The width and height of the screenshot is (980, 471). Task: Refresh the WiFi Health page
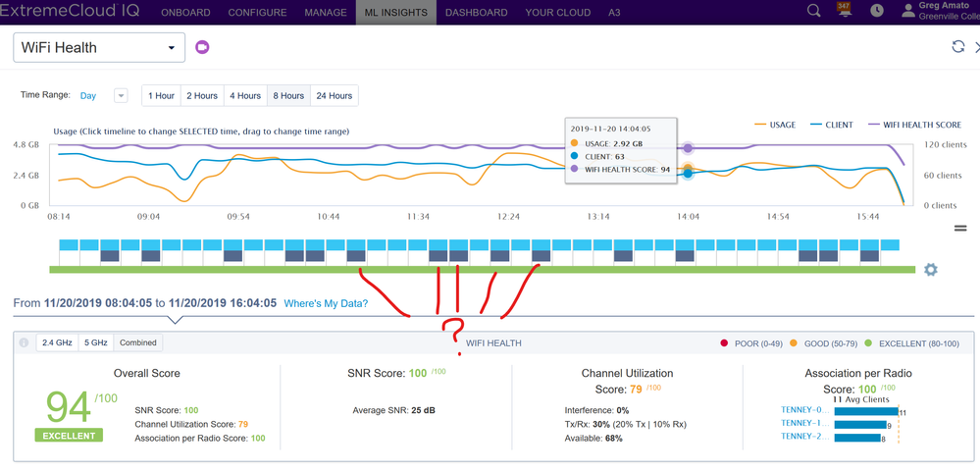(957, 46)
